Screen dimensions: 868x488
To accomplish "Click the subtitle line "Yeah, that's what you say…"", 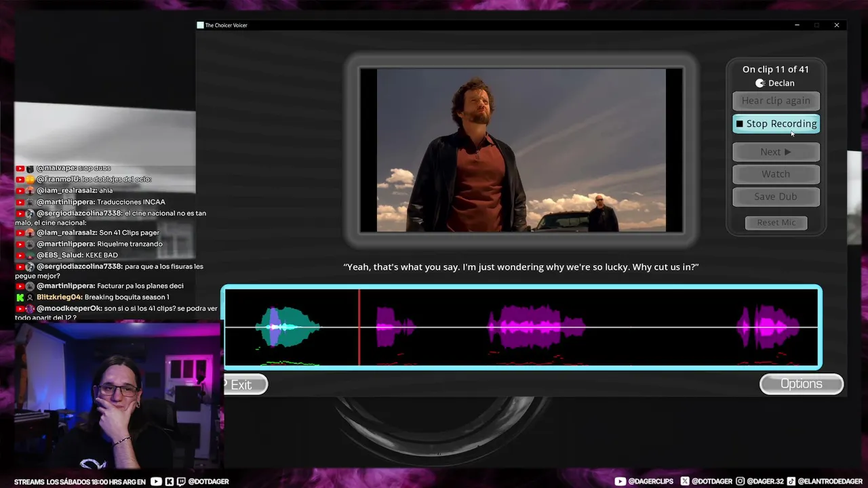I will (x=521, y=267).
